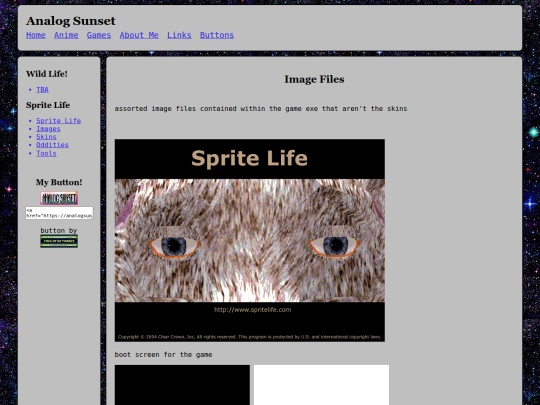
Task: Open the Oddities sidebar link
Action: [x=52, y=145]
